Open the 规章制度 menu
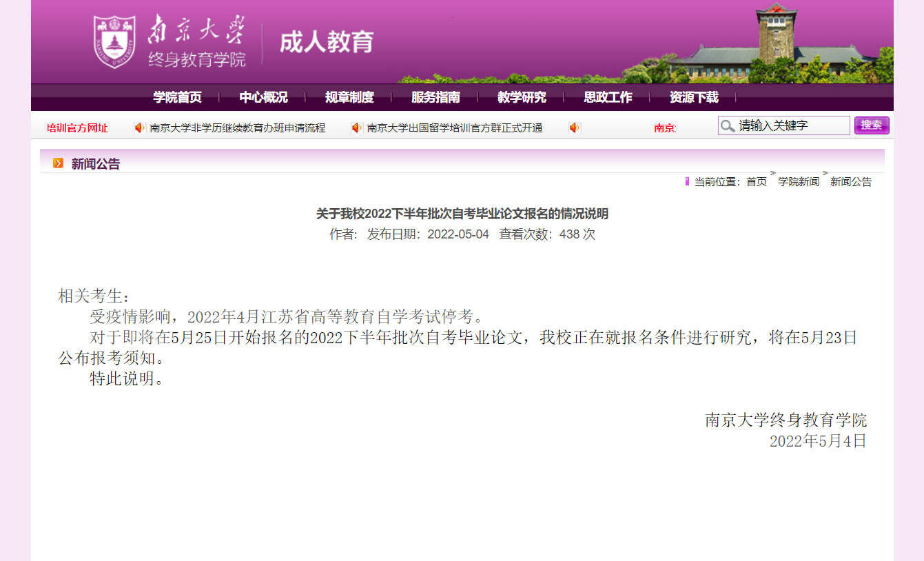 349,97
